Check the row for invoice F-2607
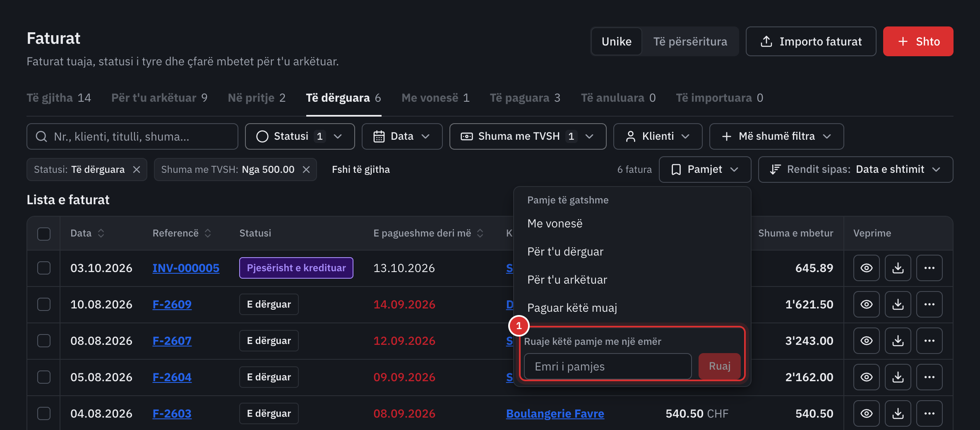The height and width of the screenshot is (430, 980). pos(44,341)
